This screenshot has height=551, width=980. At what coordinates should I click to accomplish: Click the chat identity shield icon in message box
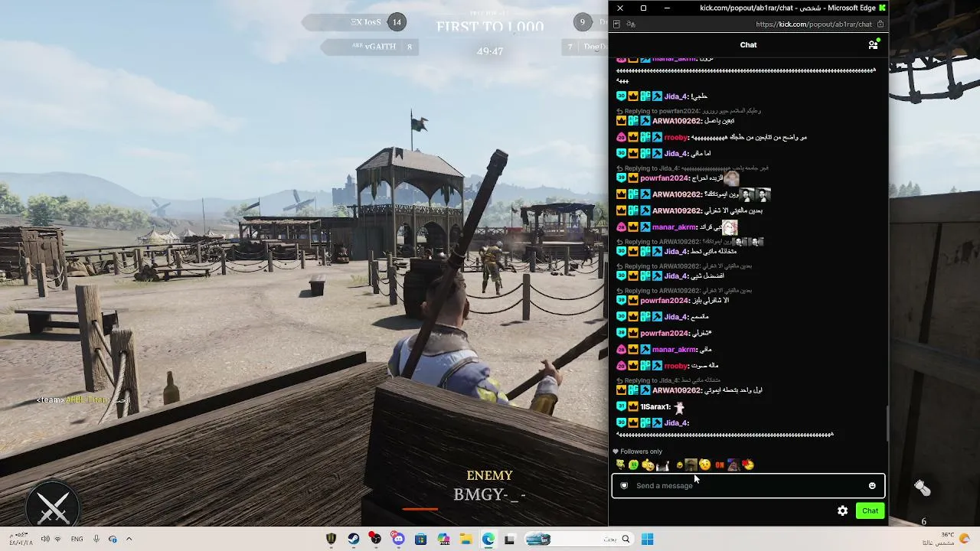[624, 486]
